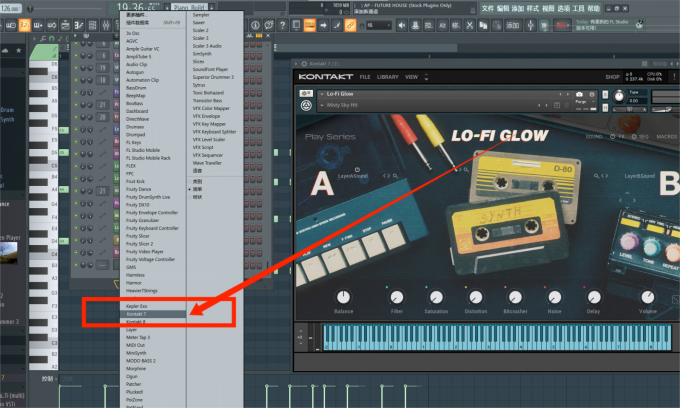Viewport: 680px width, 408px height.
Task: Open the Misty Sky Hit snapshot dropdown
Action: point(322,105)
